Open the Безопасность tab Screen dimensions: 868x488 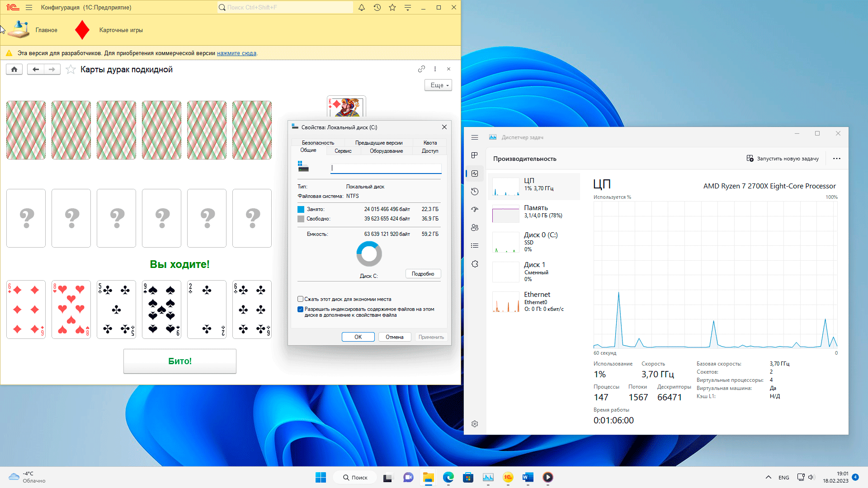[318, 143]
